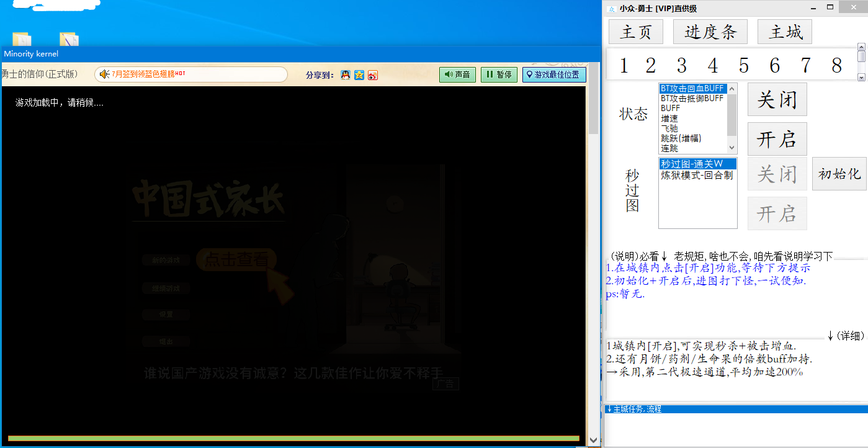The height and width of the screenshot is (448, 868).
Task: Select number 1 in the number strip
Action: 624,65
